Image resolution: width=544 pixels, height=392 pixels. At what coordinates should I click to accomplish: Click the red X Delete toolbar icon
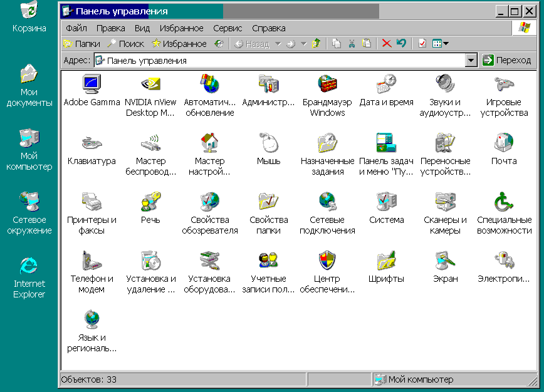pos(387,44)
